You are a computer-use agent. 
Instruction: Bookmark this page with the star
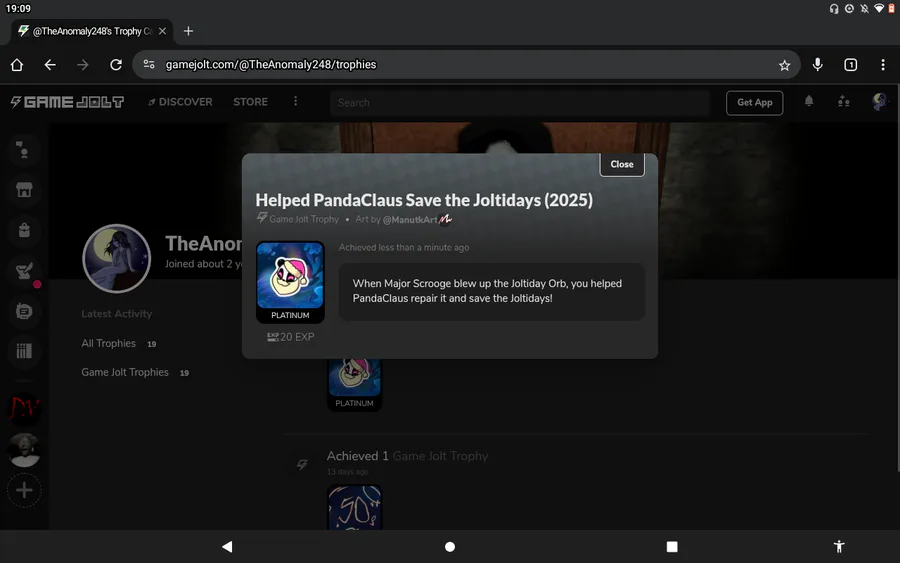[x=784, y=65]
